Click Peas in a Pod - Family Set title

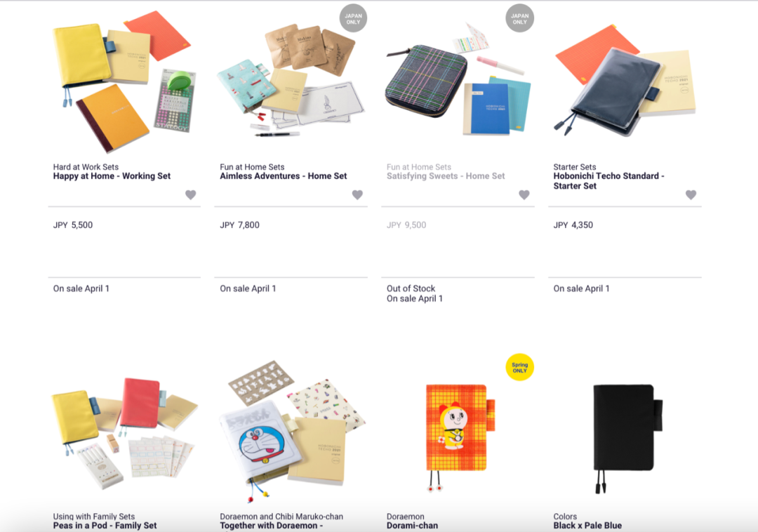pos(105,526)
